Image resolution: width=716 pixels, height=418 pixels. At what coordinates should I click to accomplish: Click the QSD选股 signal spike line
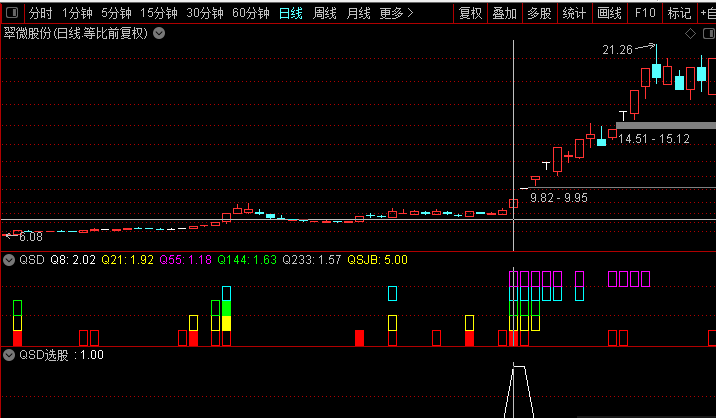tap(519, 390)
